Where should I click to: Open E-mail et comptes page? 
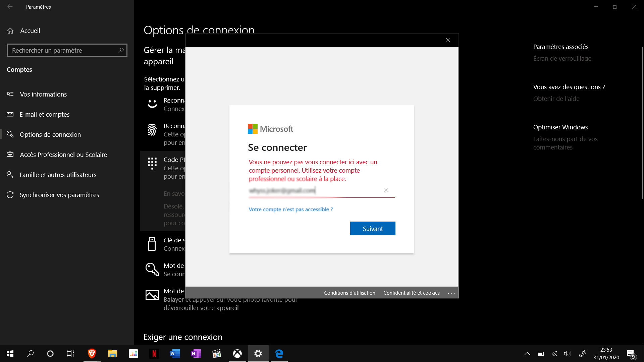[45, 114]
